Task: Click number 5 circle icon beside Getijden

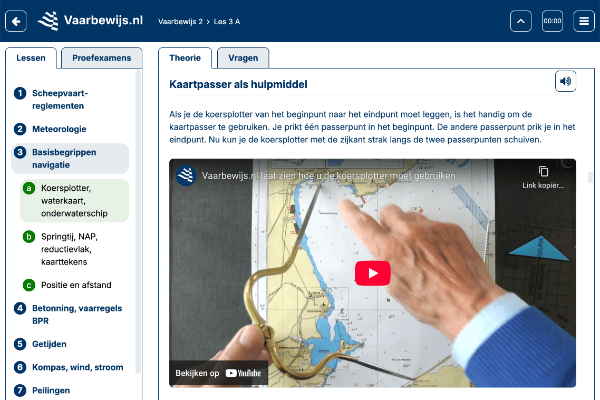Action: (20, 344)
